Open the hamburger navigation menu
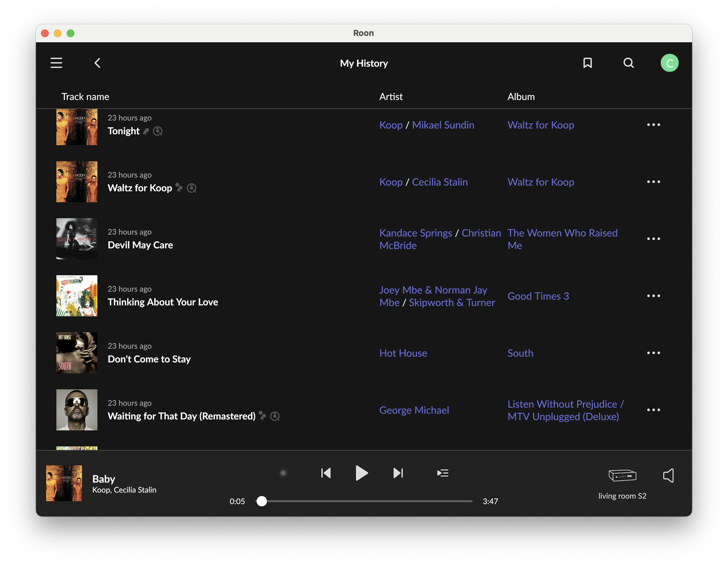This screenshot has width=728, height=564. click(x=56, y=63)
